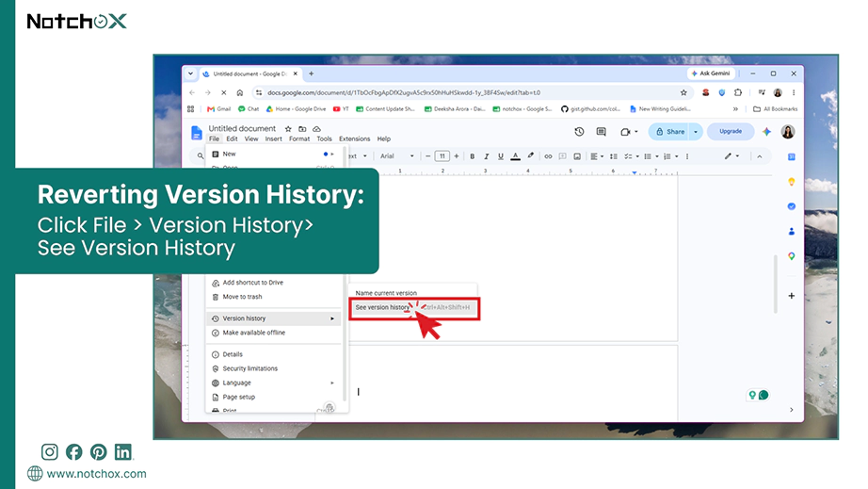
Task: Add a comment via toolbar icon
Action: pos(562,156)
